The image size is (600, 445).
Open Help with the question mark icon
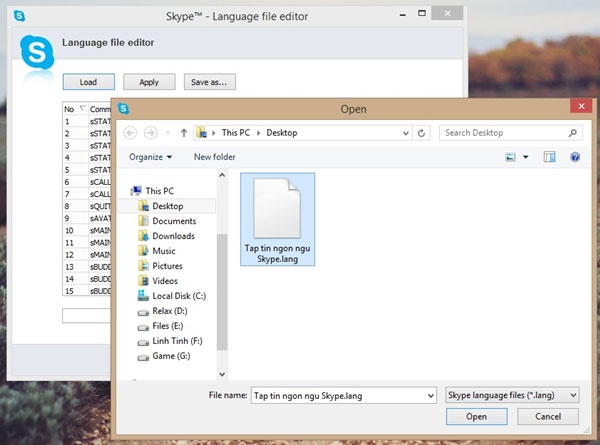[x=575, y=157]
